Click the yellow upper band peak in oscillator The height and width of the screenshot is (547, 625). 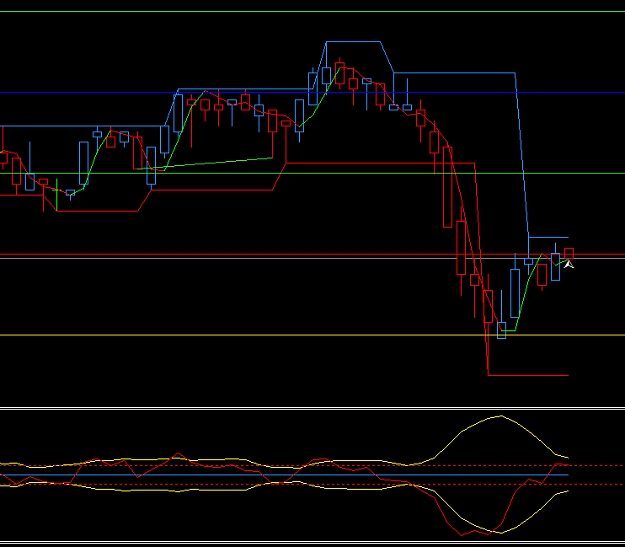pyautogui.click(x=501, y=416)
